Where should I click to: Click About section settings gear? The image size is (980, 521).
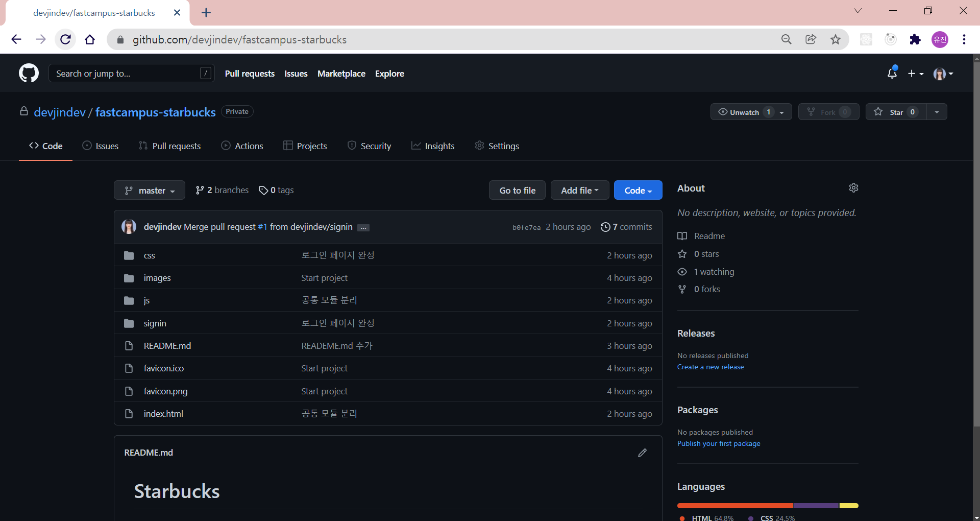(853, 188)
